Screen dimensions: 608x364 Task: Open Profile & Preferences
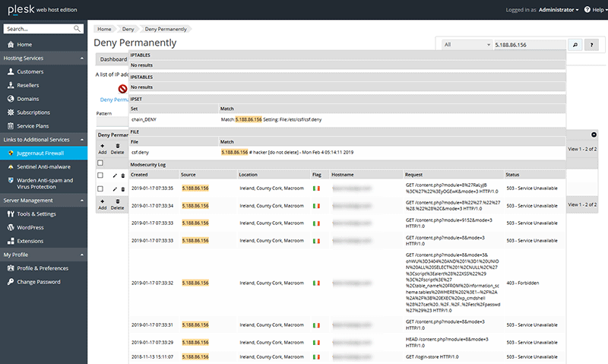(x=43, y=268)
